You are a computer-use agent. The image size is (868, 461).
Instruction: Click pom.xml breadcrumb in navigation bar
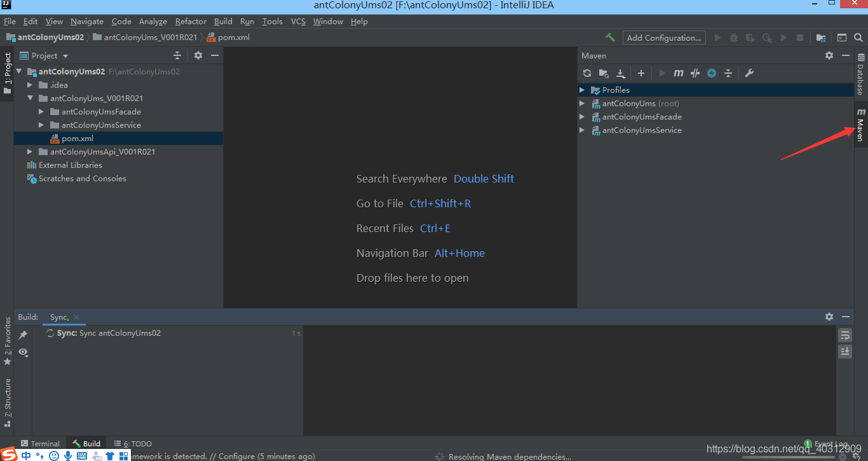(x=228, y=37)
